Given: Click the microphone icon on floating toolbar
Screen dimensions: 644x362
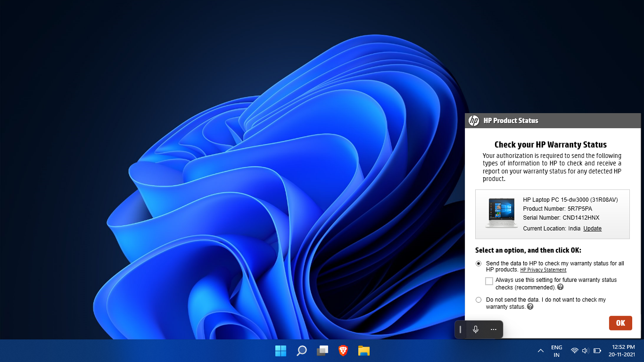Looking at the screenshot, I should [476, 329].
